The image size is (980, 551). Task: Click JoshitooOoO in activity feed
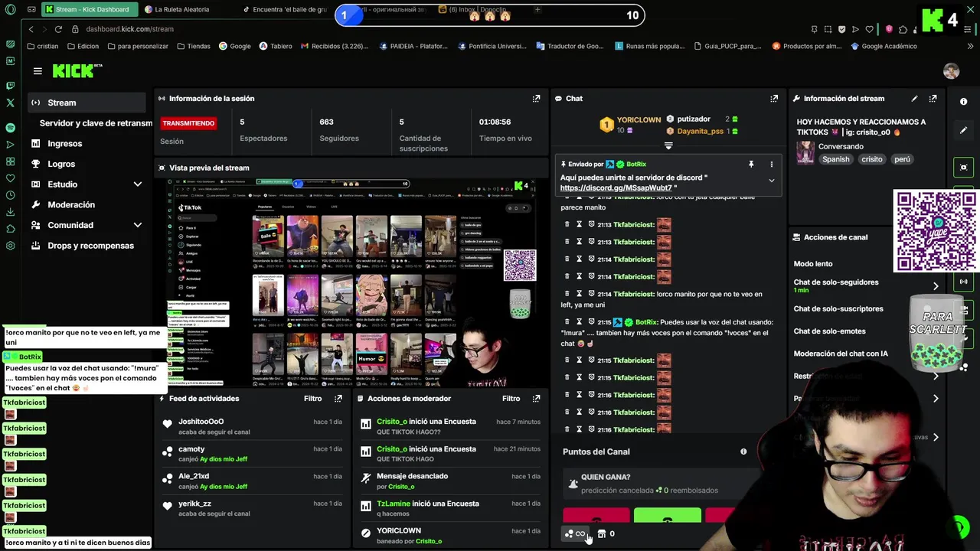[201, 422]
